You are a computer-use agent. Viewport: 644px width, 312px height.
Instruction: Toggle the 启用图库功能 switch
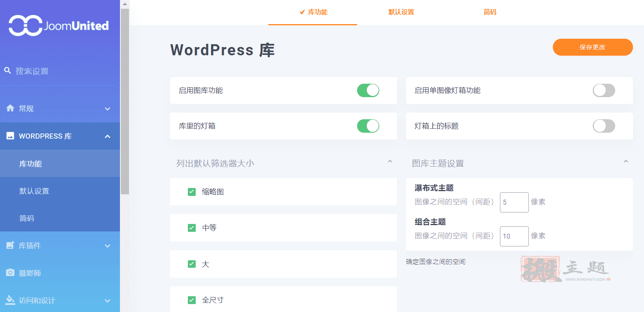(368, 90)
